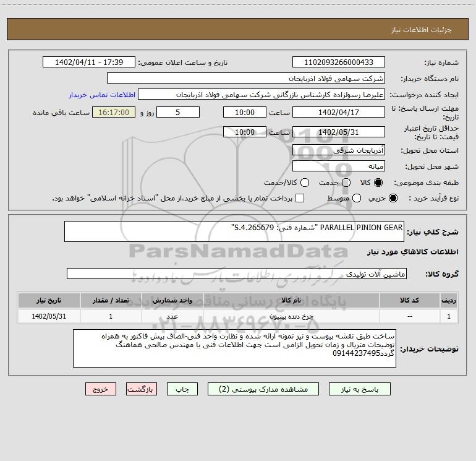Viewport: 476px width, 461px height.
Task: Select the جزیی purchase type radio
Action: point(393,198)
